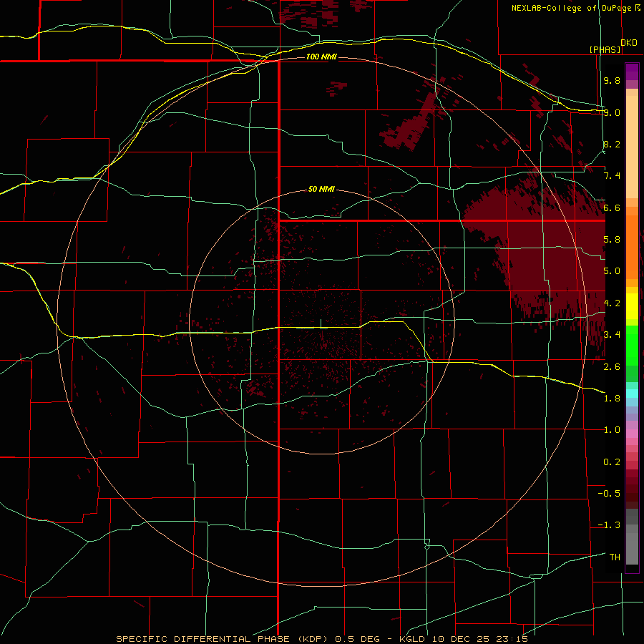Click the [PHAS] units label
The image size is (644, 644).
605,49
